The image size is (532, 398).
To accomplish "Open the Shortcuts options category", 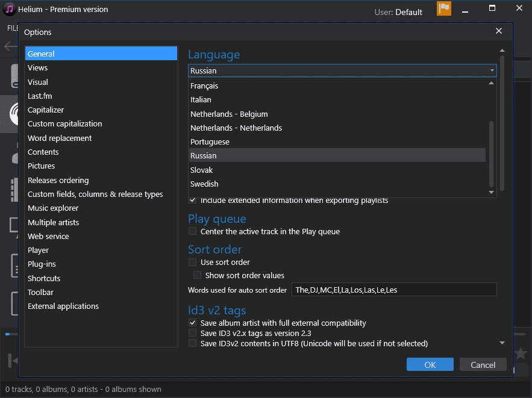I will (101, 278).
